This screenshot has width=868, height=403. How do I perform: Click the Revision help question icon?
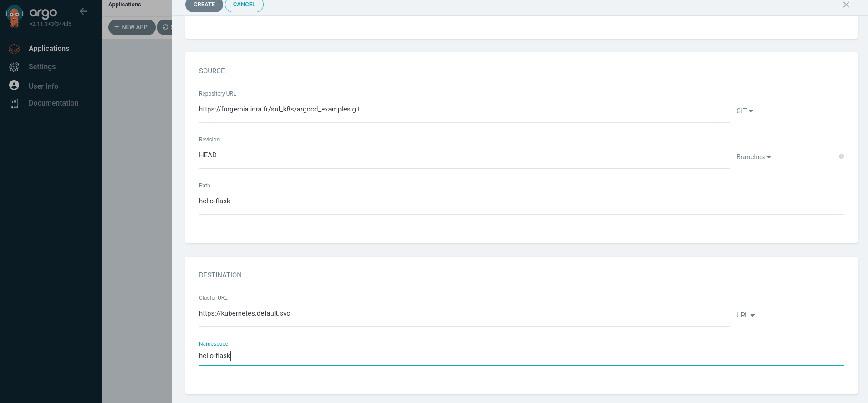tap(841, 156)
